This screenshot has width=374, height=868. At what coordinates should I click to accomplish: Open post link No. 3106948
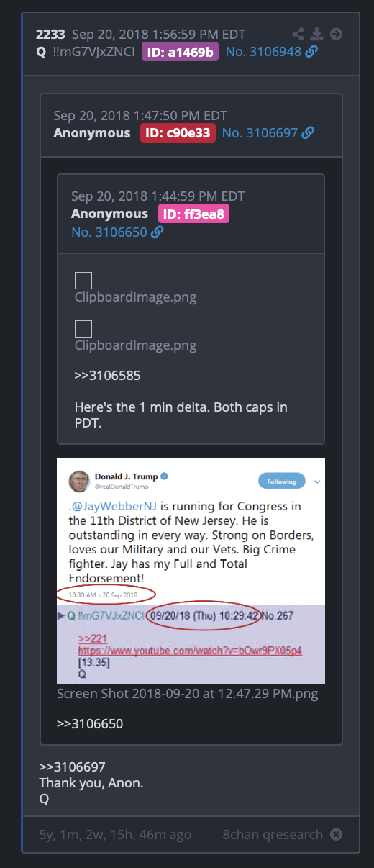pos(263,52)
